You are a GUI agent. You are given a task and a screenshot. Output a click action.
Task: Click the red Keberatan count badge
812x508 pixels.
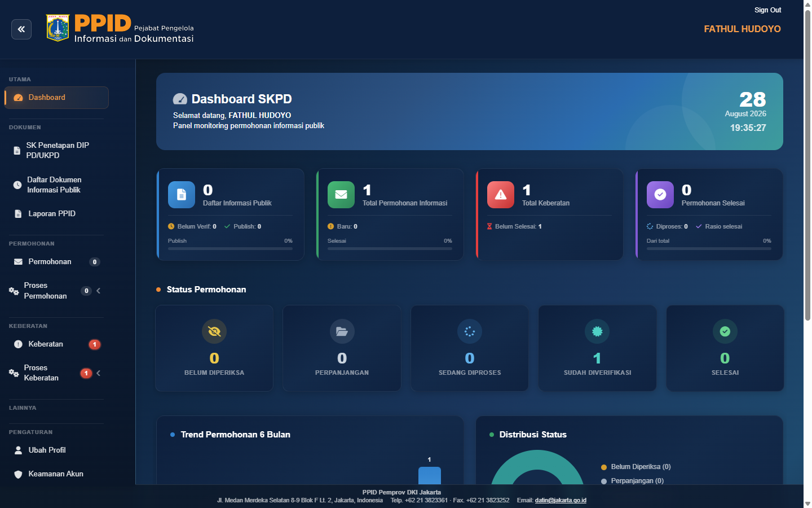(x=95, y=344)
